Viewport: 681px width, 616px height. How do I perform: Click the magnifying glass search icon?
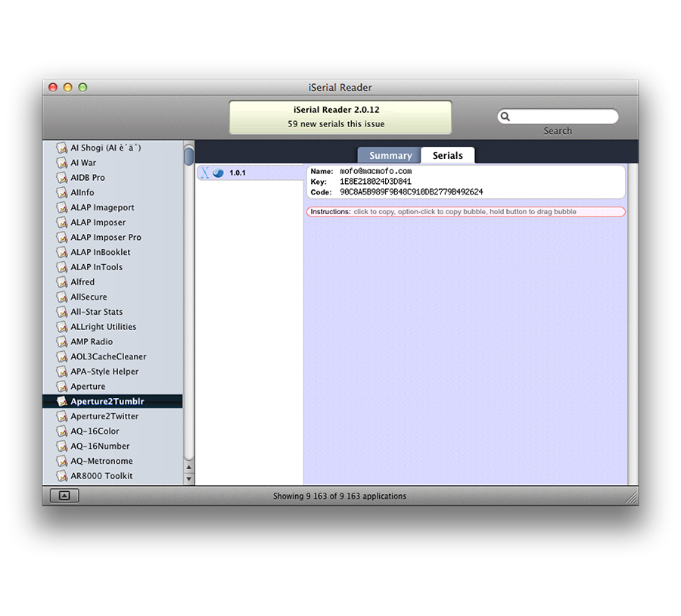point(505,117)
